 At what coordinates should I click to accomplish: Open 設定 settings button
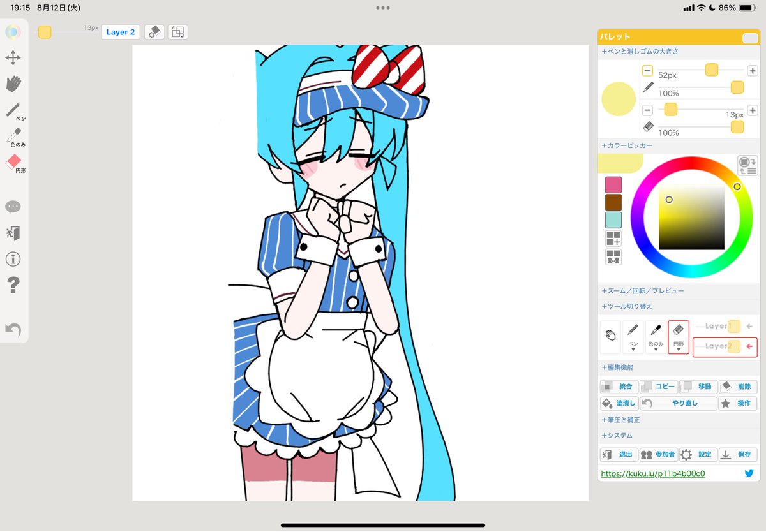click(698, 455)
